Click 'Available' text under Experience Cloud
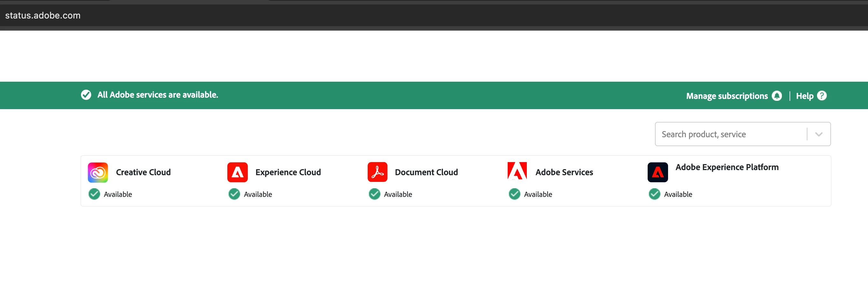 click(x=258, y=195)
